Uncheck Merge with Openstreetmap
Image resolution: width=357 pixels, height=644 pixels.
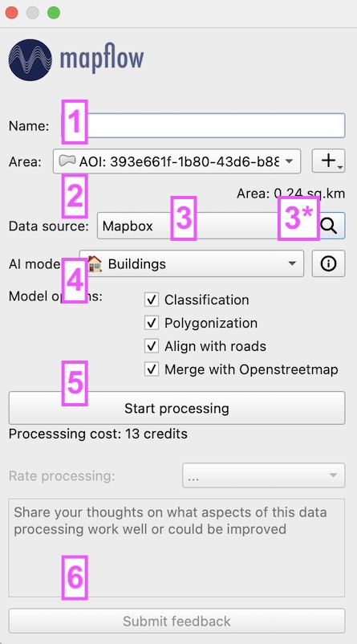coord(152,369)
